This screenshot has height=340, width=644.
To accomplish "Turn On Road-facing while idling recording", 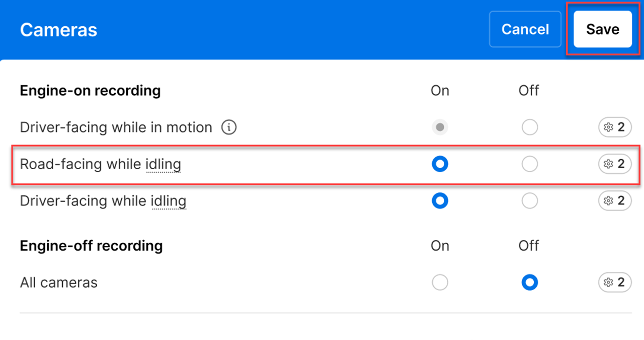I will [440, 164].
